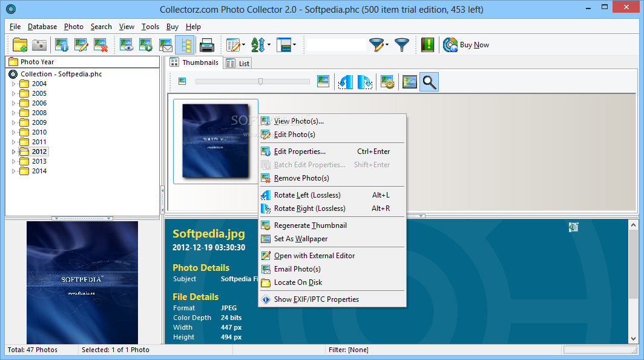The width and height of the screenshot is (644, 360).
Task: Expand the 2012 folder
Action: click(x=13, y=152)
